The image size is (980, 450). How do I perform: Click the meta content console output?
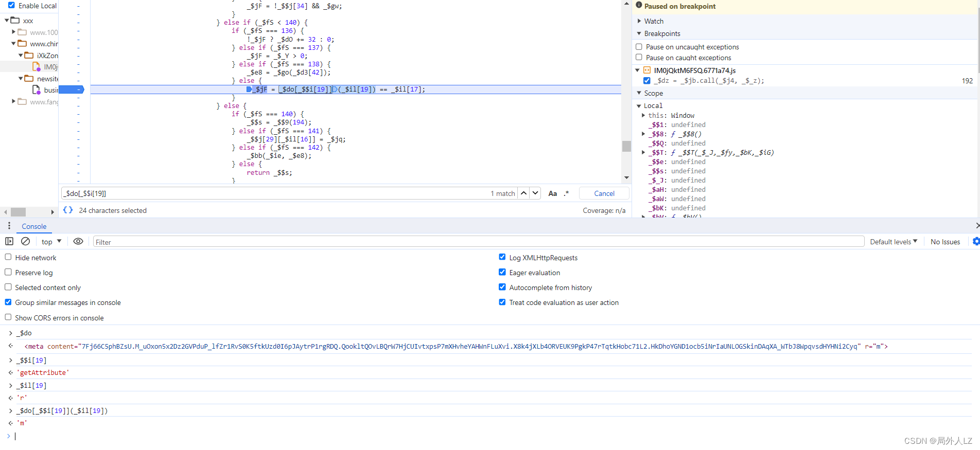456,346
